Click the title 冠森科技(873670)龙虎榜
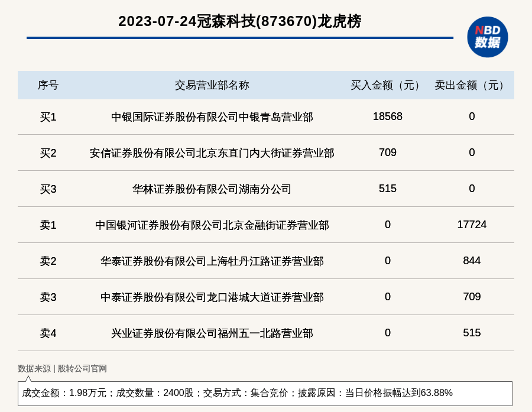Screen dimensions: 532x412 [239, 21]
